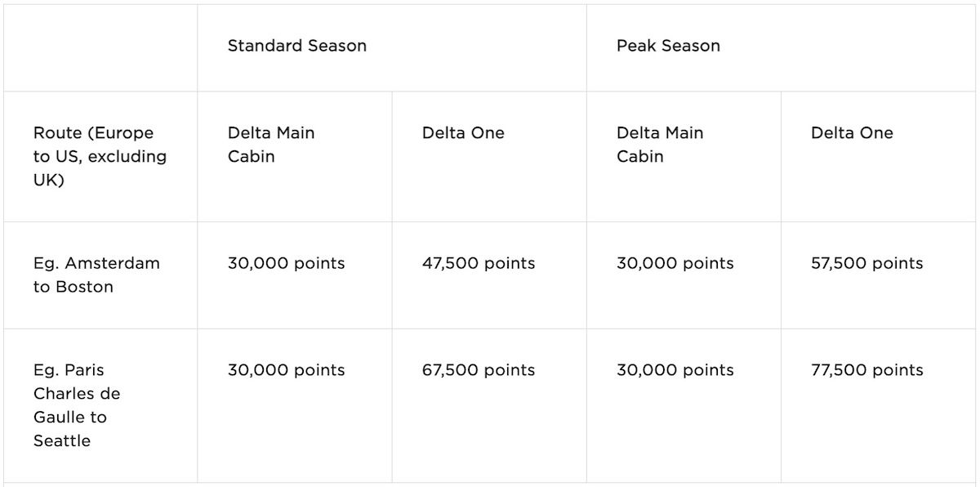Click the 57,500 points cell
980x487 pixels.
click(x=867, y=263)
